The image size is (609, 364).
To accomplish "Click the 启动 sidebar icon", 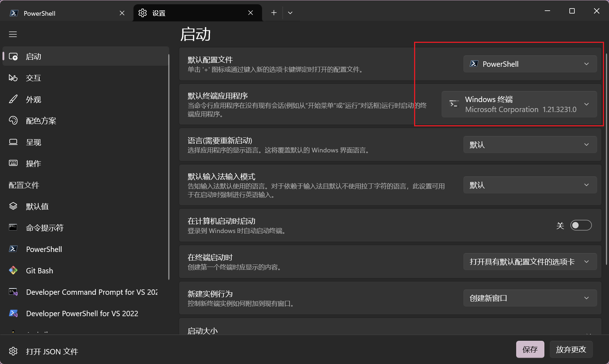I will (x=13, y=56).
